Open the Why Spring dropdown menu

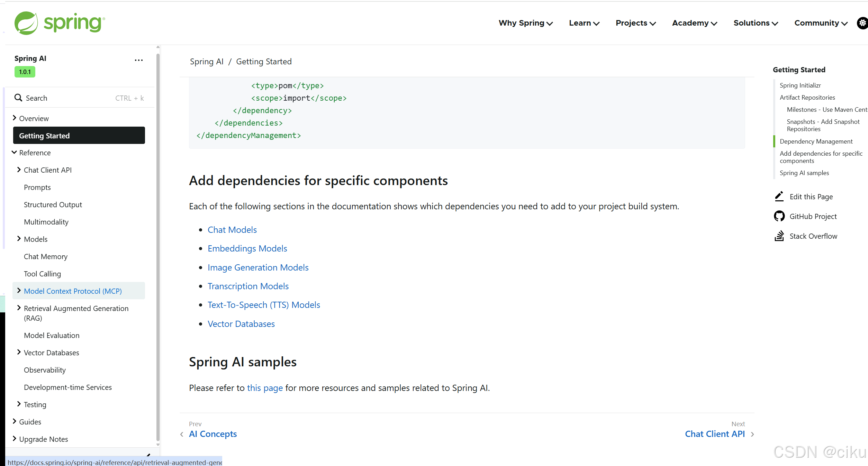pyautogui.click(x=526, y=23)
